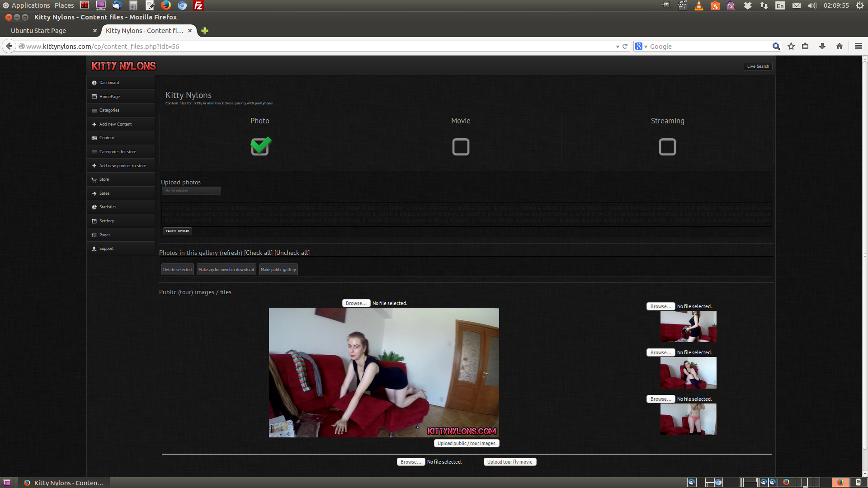
Task: Click the URL address bar
Action: 316,47
